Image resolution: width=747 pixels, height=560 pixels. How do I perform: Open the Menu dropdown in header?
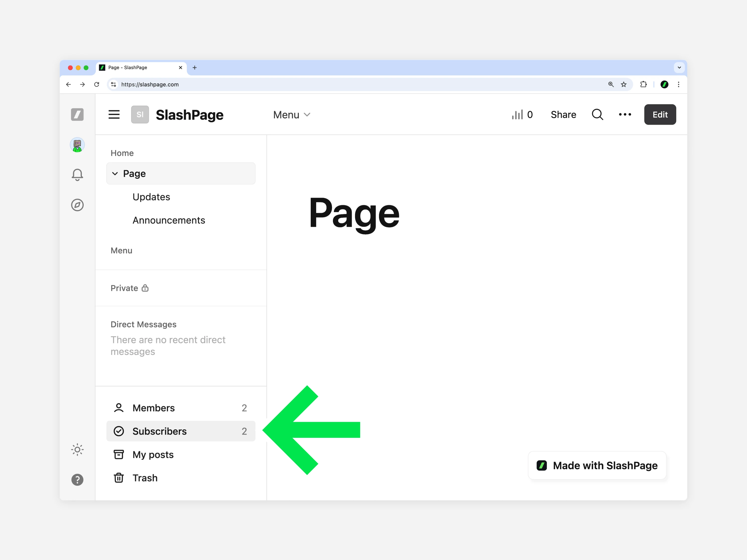(x=291, y=115)
